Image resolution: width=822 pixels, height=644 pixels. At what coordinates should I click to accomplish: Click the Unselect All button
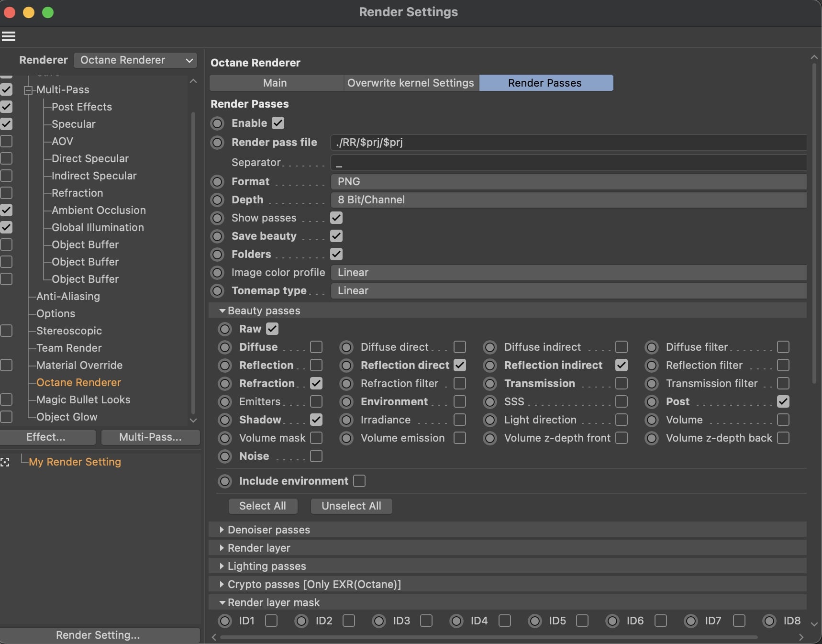coord(351,506)
